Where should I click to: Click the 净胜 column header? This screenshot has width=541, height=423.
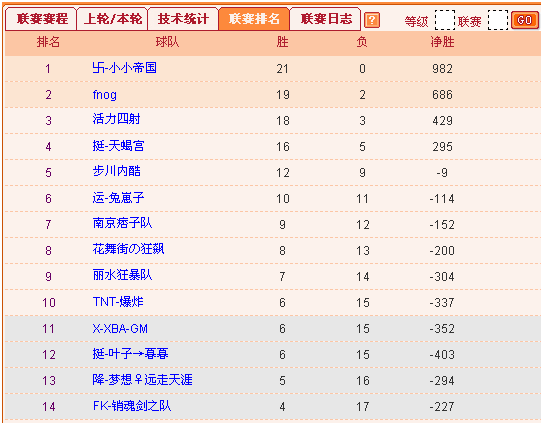coord(442,42)
